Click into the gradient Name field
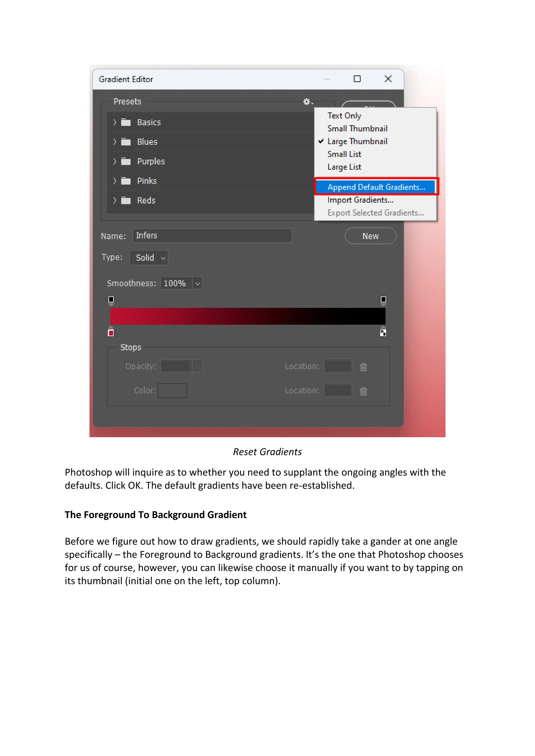 212,236
